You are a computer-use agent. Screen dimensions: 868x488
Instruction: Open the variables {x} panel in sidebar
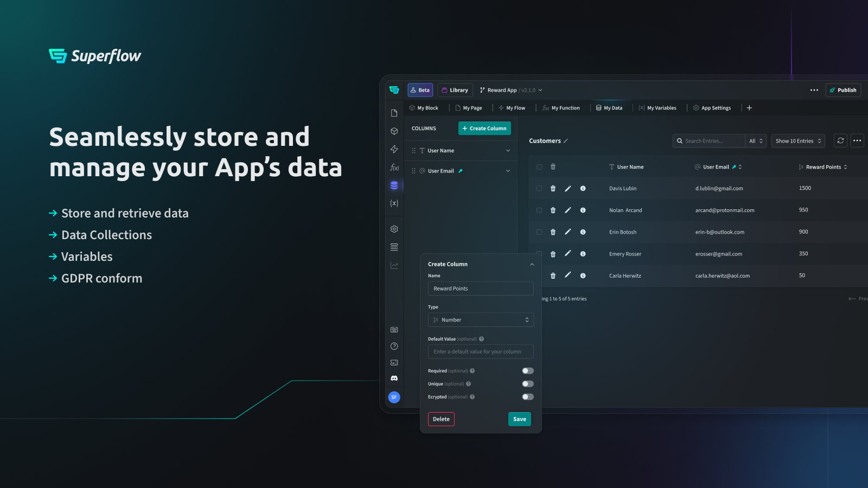[x=394, y=203]
